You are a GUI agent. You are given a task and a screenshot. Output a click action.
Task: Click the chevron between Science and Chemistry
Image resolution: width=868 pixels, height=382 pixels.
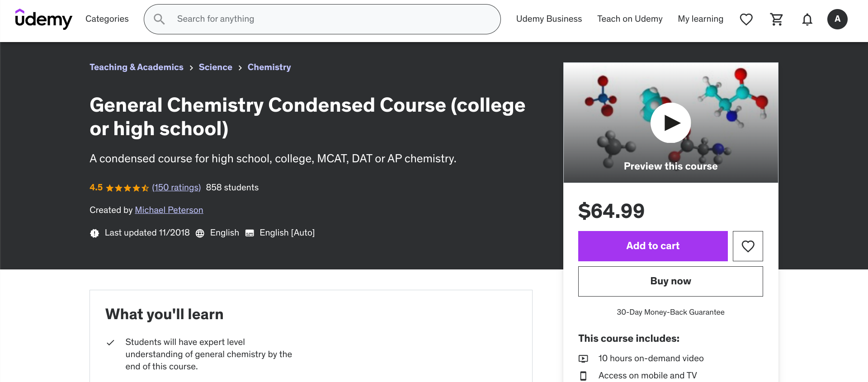[240, 67]
